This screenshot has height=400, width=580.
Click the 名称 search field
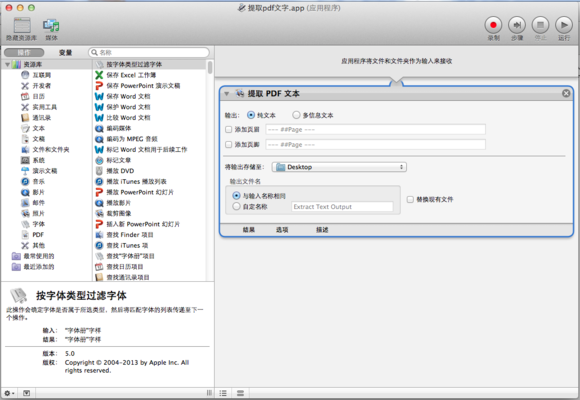(149, 53)
